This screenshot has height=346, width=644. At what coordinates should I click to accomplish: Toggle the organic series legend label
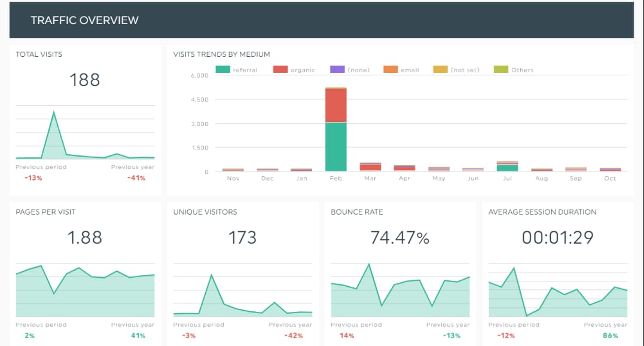(x=303, y=70)
